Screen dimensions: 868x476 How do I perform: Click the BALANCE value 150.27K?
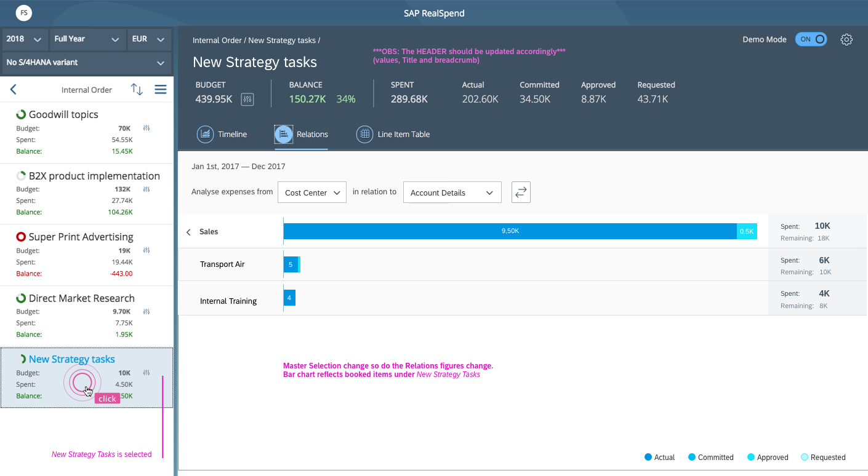(x=307, y=99)
